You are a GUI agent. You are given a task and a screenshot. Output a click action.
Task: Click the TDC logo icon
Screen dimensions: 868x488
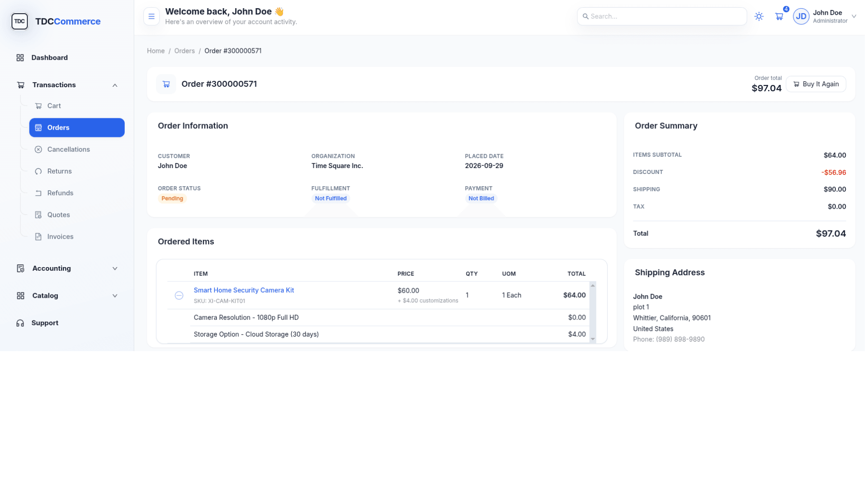[x=19, y=21]
